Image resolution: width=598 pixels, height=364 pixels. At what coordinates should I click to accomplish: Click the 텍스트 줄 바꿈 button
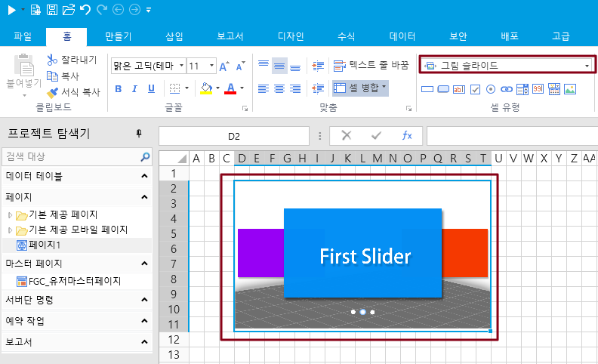coord(371,66)
